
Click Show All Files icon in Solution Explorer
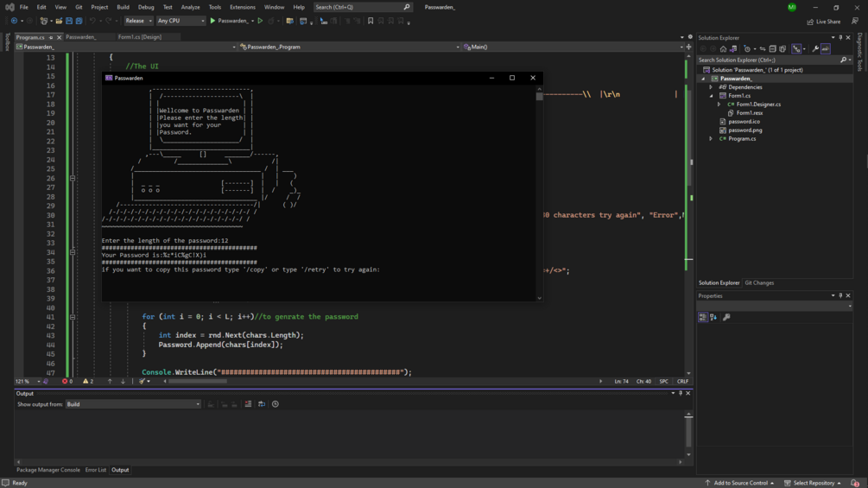pyautogui.click(x=782, y=48)
